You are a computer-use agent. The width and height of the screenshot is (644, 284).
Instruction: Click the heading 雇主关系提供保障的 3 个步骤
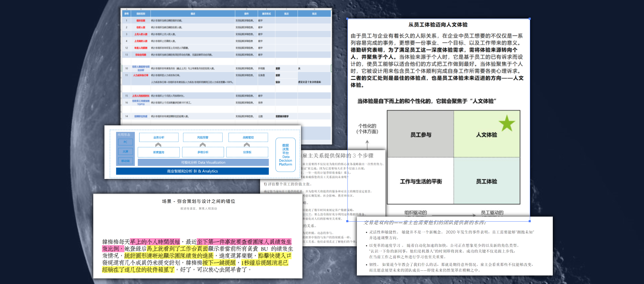338,155
